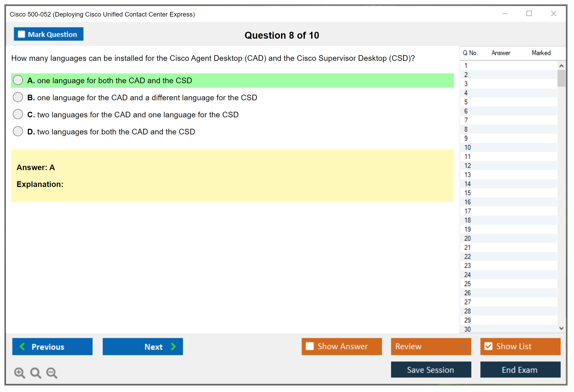
Task: Tick the Mark Question checkbox
Action: coord(21,34)
